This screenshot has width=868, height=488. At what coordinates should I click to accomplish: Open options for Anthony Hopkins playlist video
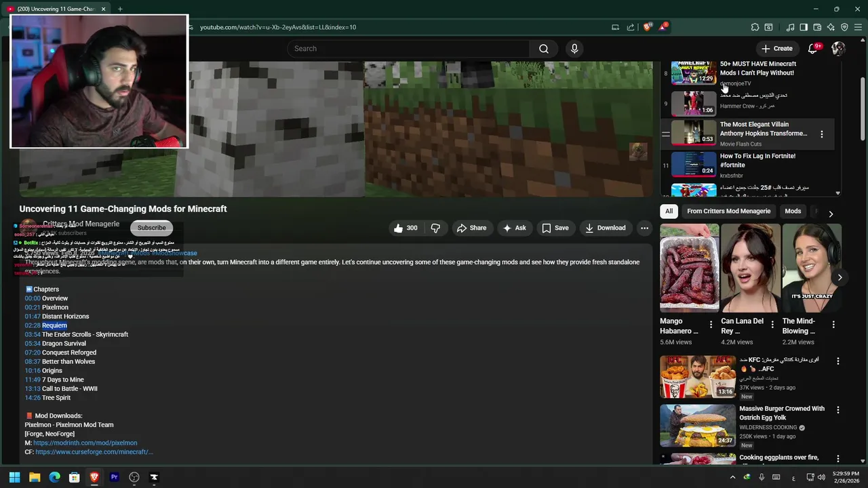tap(821, 134)
